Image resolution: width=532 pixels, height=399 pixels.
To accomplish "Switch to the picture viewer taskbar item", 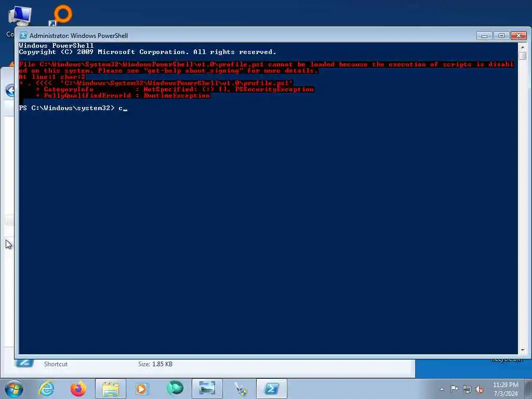I will point(207,389).
